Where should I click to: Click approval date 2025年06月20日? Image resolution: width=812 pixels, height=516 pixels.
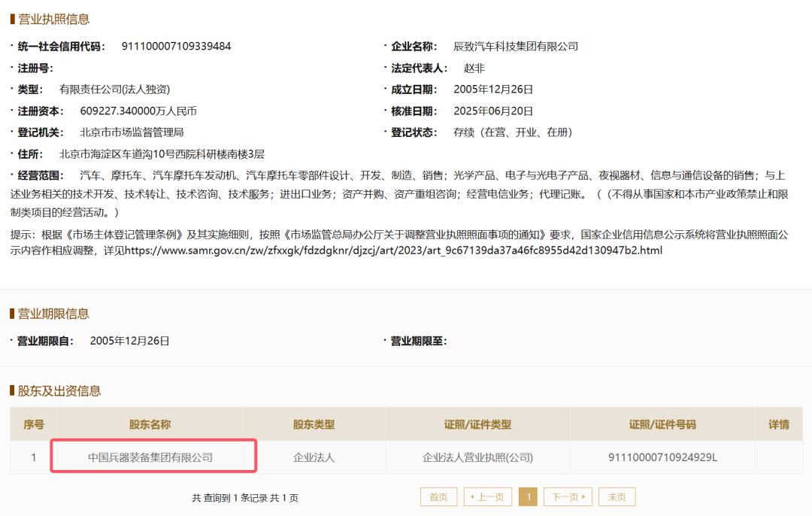tap(493, 111)
